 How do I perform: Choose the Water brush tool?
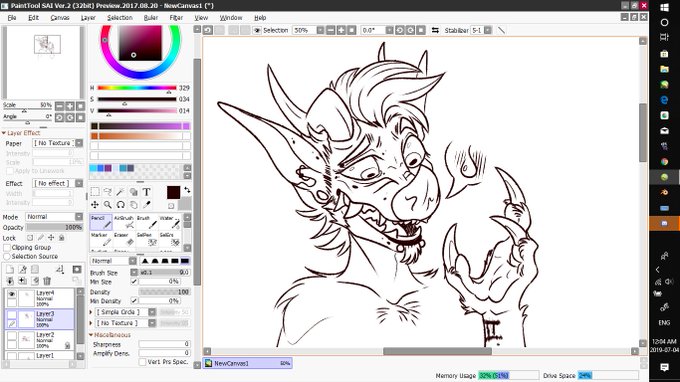pyautogui.click(x=170, y=222)
